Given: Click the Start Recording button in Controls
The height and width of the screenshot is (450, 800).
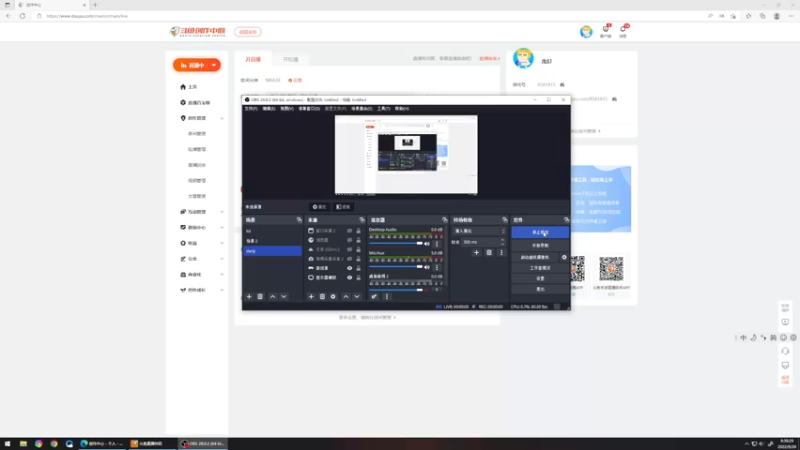Looking at the screenshot, I should click(x=540, y=245).
